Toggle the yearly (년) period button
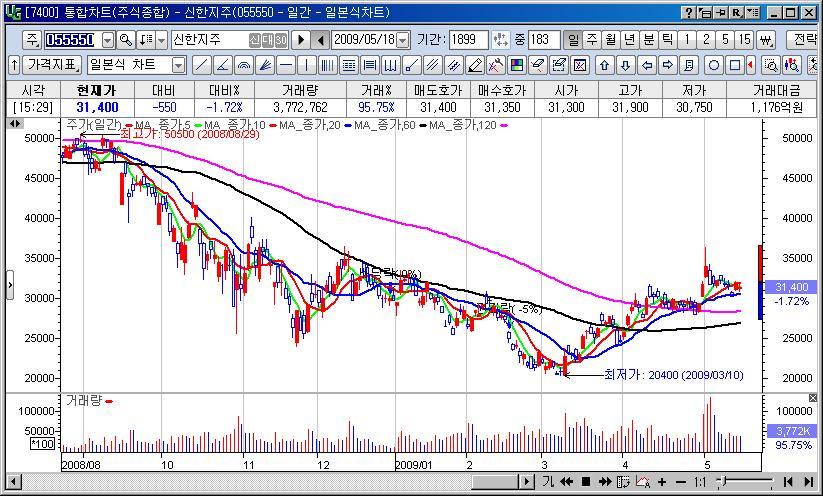Image resolution: width=823 pixels, height=496 pixels. click(629, 40)
